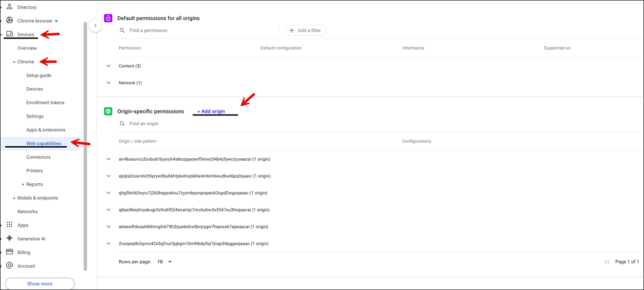Click the green globe icon for origin-specific permissions
644x290 pixels.
pos(108,111)
